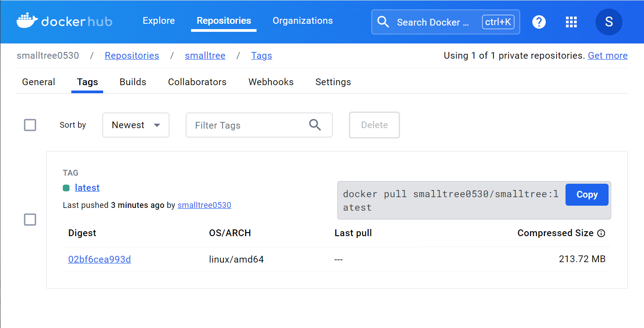644x328 pixels.
Task: Open the user avatar S menu
Action: [x=609, y=22]
